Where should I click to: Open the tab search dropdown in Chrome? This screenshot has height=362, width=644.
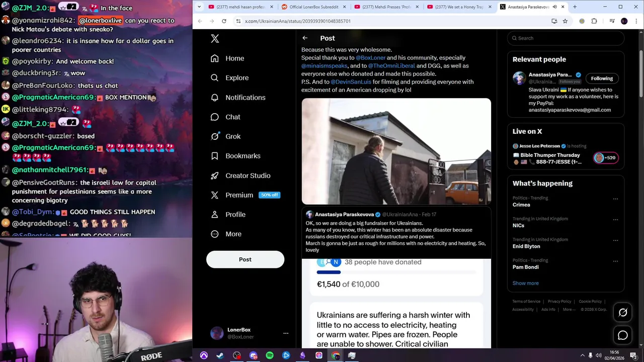pos(199,7)
